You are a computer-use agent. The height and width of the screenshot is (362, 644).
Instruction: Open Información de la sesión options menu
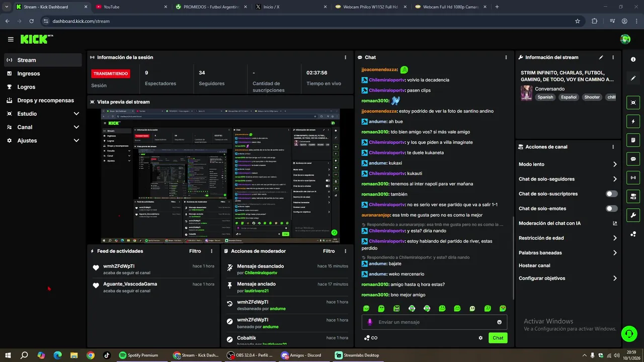pos(345,57)
